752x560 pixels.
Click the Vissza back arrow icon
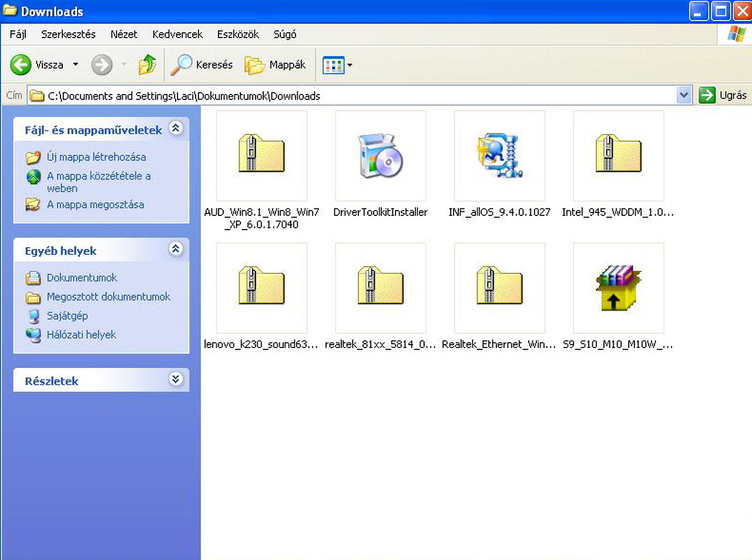21,65
